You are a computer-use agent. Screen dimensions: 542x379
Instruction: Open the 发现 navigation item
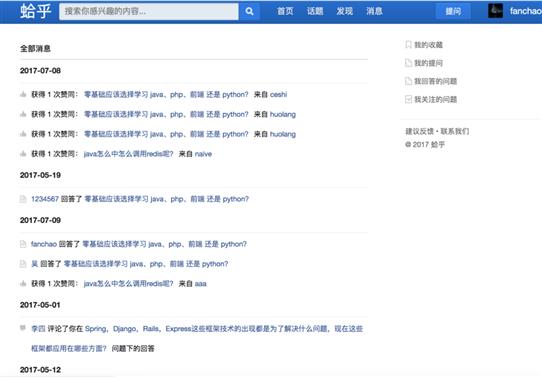tap(345, 11)
